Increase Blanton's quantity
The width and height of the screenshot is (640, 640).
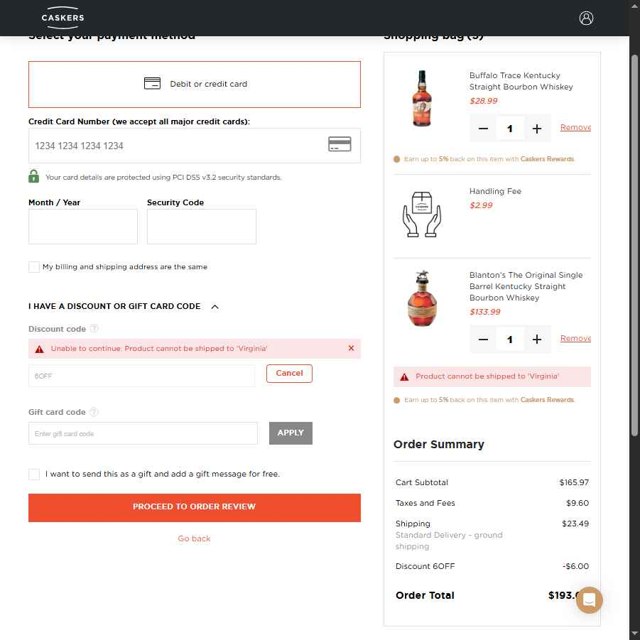point(537,339)
